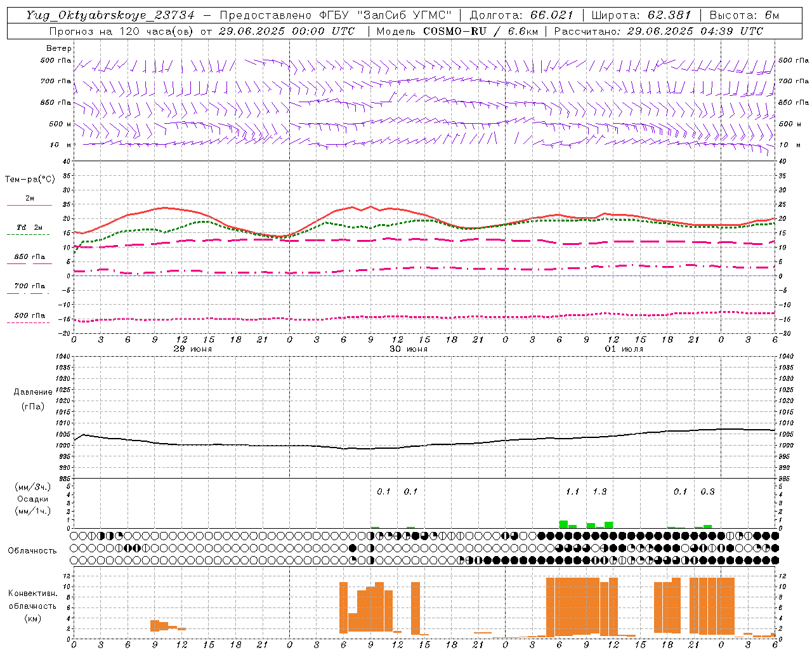
Task: Select the pressure unit label "(гПа)"
Action: (33, 406)
